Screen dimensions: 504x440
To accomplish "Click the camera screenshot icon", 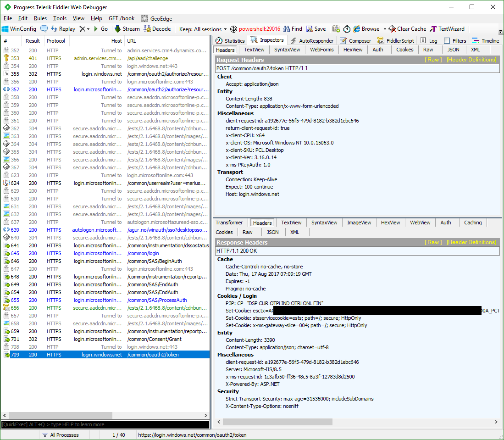I will [336, 29].
